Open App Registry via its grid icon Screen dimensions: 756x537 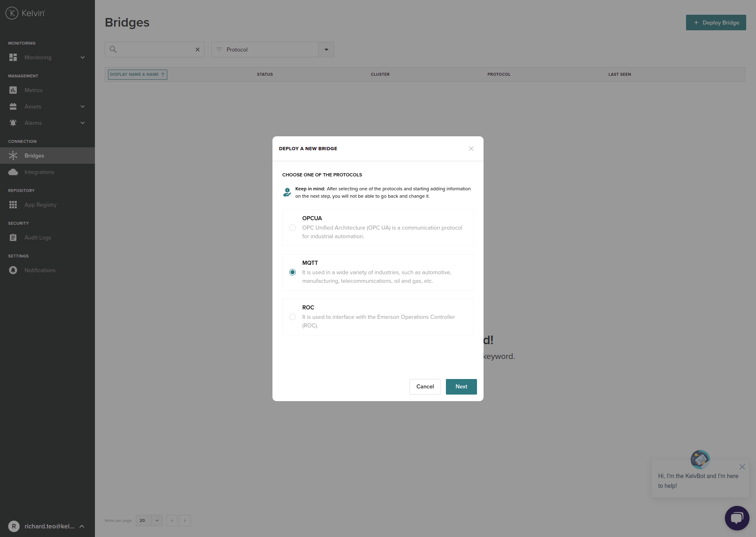[x=13, y=205]
